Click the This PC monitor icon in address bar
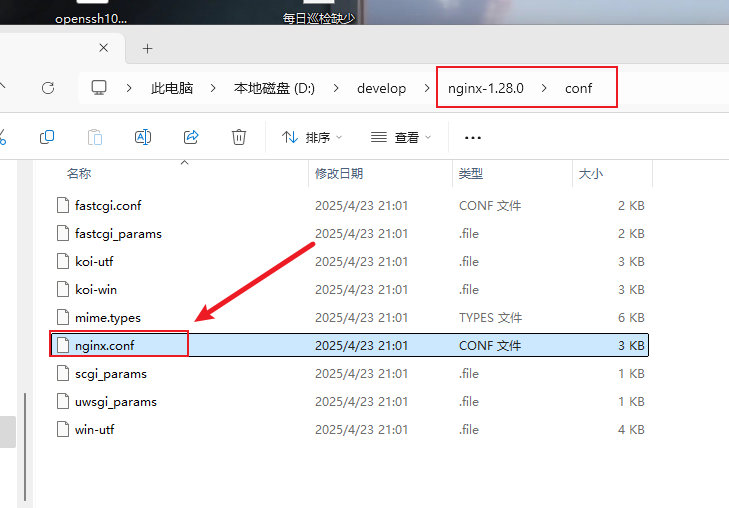Viewport: 729px width, 508px height. click(99, 88)
